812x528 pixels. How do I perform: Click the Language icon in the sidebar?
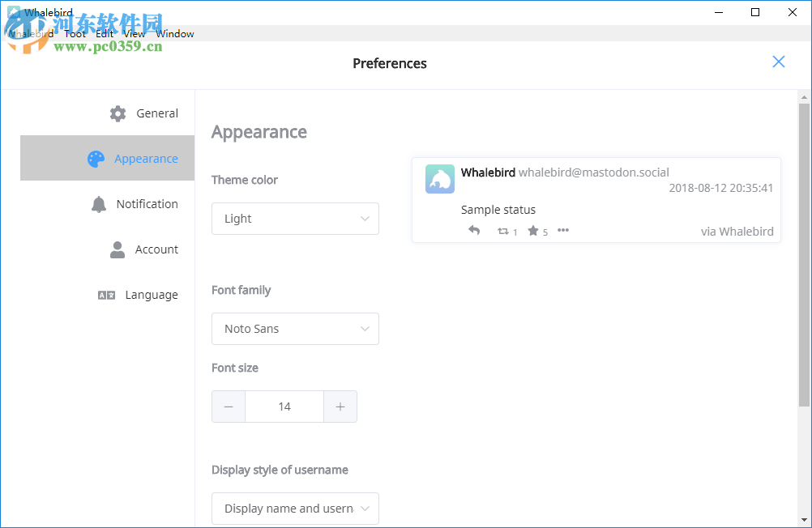(105, 295)
